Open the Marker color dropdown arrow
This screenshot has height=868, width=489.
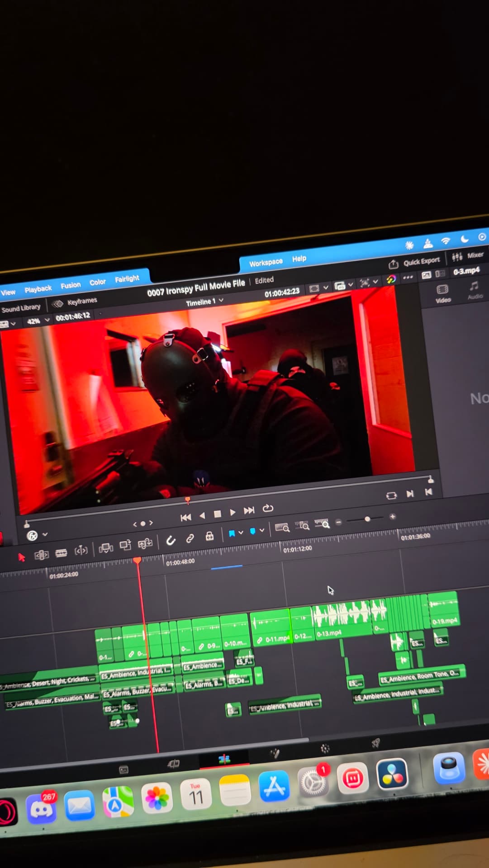262,530
